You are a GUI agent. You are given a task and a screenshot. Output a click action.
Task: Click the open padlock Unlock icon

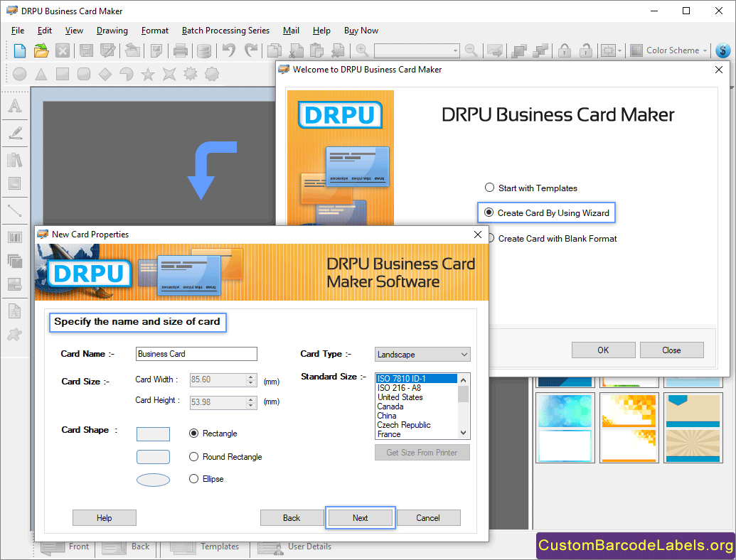(x=585, y=50)
